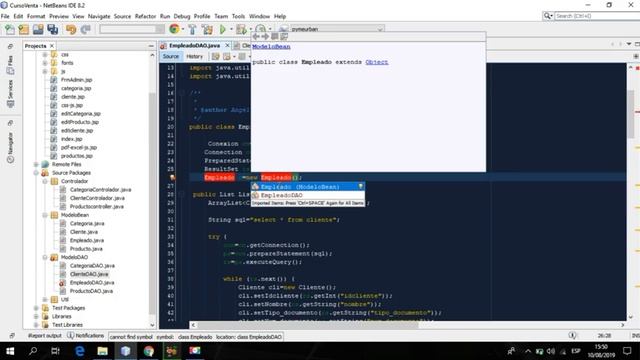Open CategoriaControlador.java in tree
The width and height of the screenshot is (640, 360).
coord(100,190)
